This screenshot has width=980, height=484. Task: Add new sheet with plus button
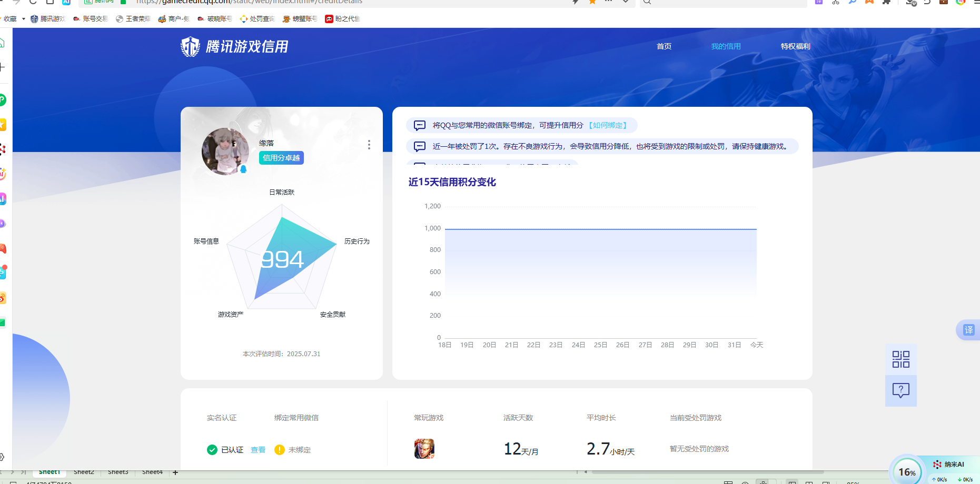175,472
